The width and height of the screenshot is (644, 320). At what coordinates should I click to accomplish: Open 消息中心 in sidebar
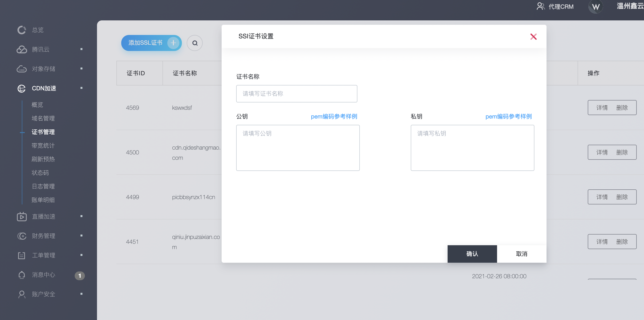click(43, 275)
